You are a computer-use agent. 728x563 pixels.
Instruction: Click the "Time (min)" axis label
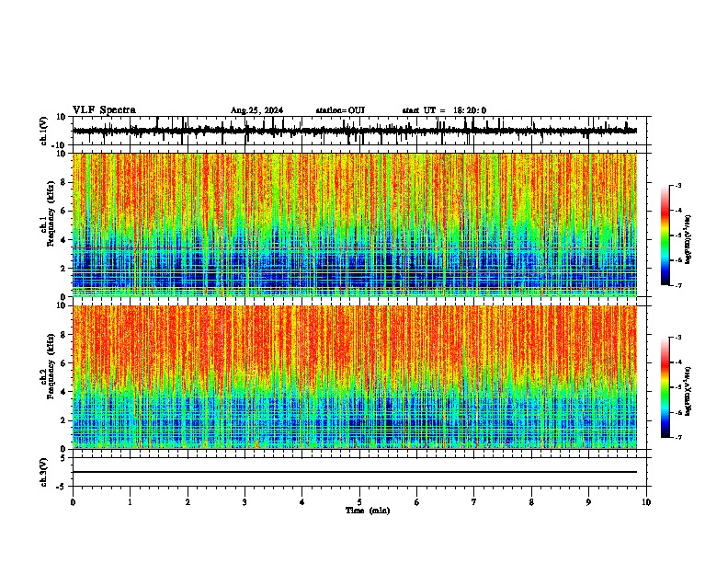click(x=368, y=511)
